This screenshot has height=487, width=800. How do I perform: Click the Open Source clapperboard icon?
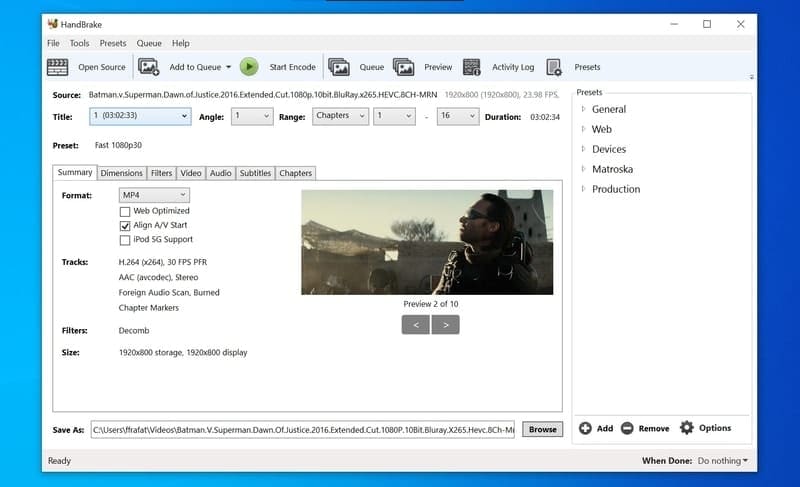click(x=57, y=67)
